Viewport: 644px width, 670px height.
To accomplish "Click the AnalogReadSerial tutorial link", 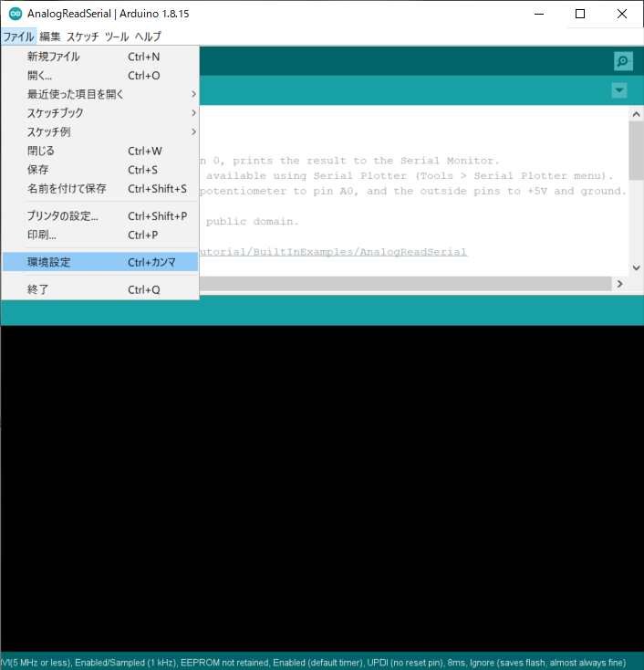I will coord(333,252).
